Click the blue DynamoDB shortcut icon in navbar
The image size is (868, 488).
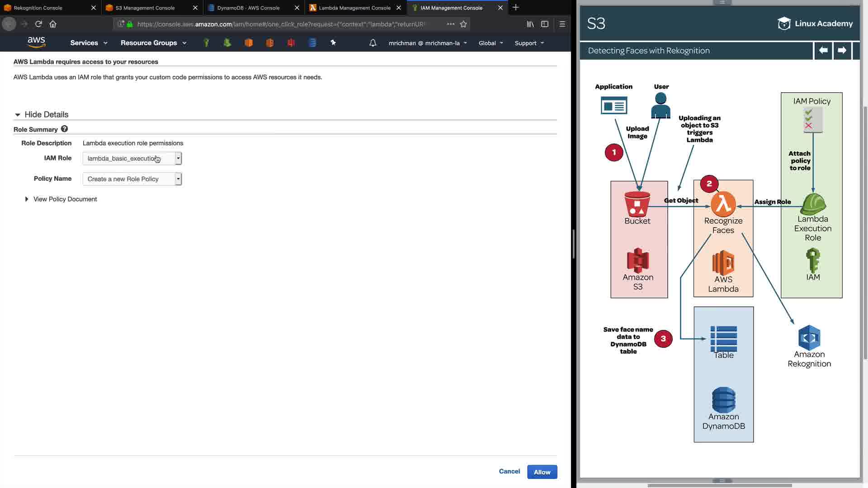coord(312,43)
